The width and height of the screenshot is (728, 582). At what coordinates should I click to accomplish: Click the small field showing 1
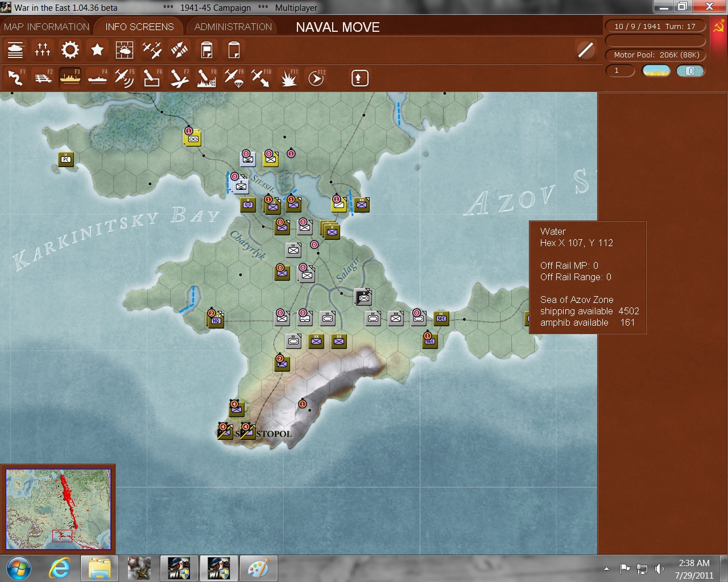(619, 70)
